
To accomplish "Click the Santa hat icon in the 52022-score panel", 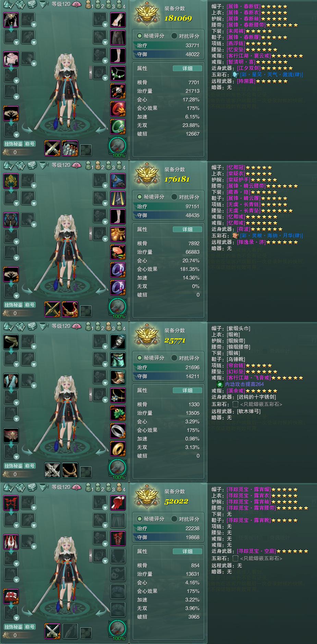I will coord(118,503).
